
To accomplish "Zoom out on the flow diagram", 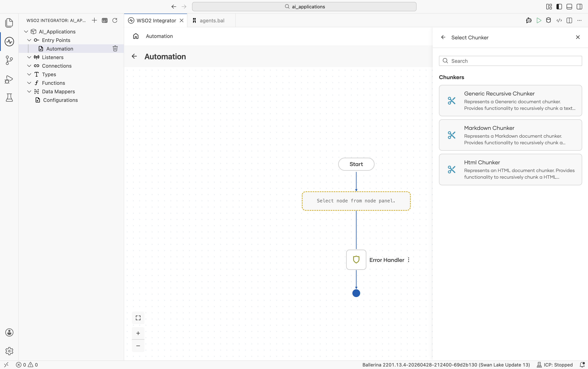I will pos(138,346).
